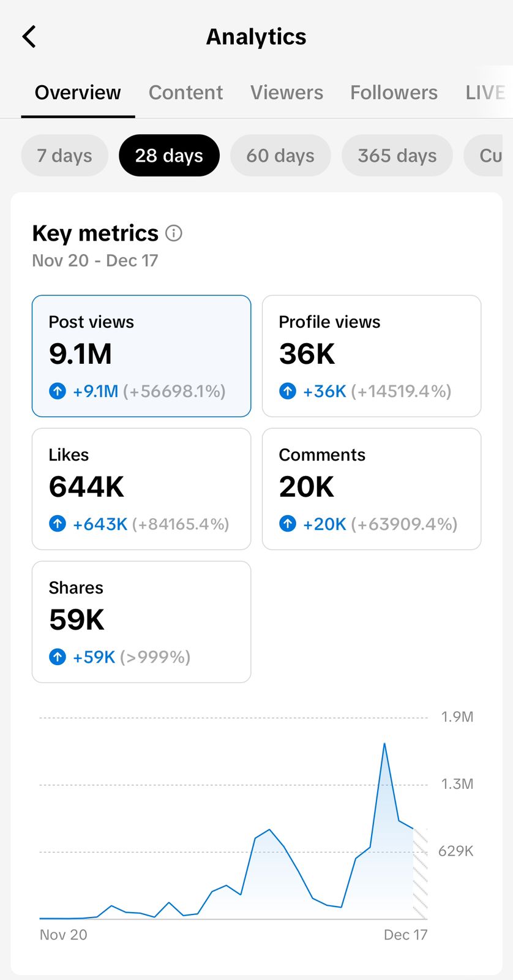Select the Likes metric card
Viewport: 513px width, 980px height.
click(x=141, y=489)
